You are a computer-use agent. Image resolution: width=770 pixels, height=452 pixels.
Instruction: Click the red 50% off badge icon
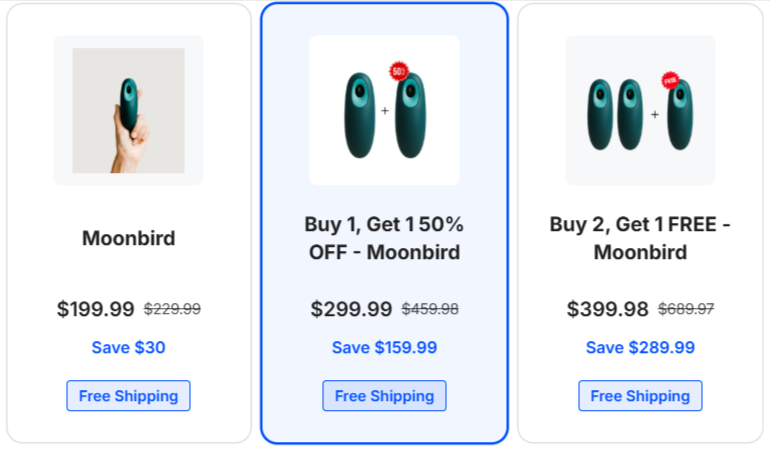point(398,73)
